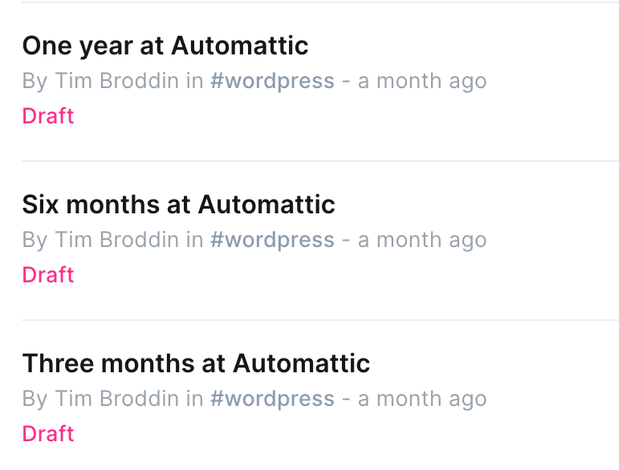This screenshot has width=619, height=470.
Task: Click the Draft status of Three months post
Action: pos(48,434)
